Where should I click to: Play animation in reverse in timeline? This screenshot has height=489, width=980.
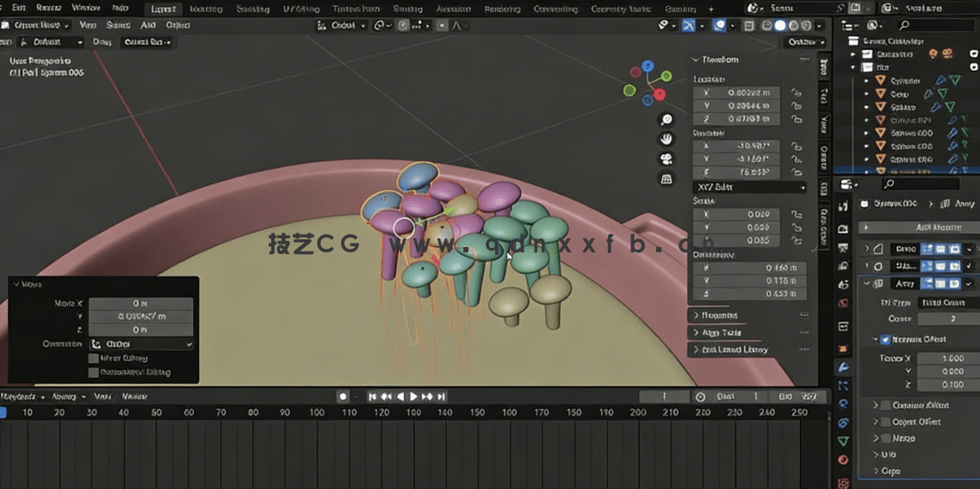click(x=400, y=397)
